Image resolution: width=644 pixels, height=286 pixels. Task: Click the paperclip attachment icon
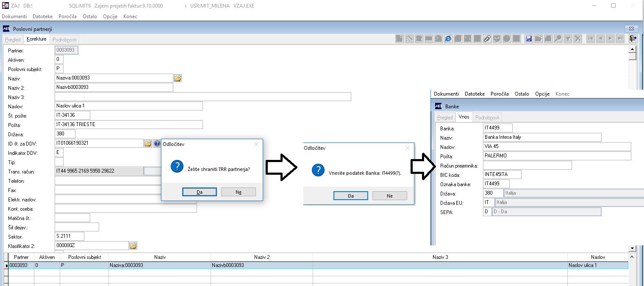487,39
